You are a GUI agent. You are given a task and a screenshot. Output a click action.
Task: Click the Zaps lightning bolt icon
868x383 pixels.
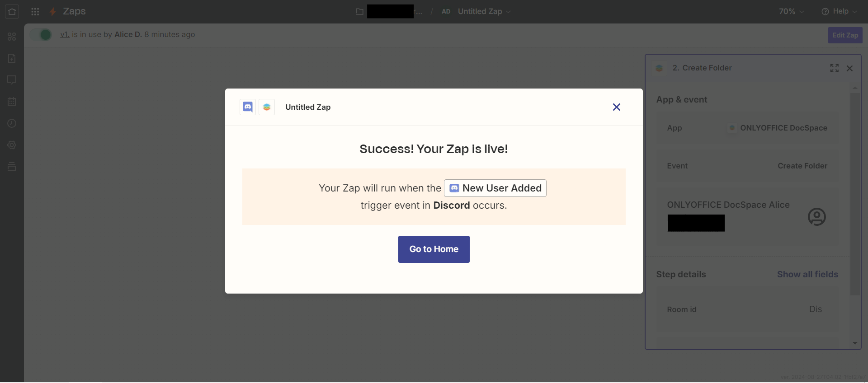point(53,12)
